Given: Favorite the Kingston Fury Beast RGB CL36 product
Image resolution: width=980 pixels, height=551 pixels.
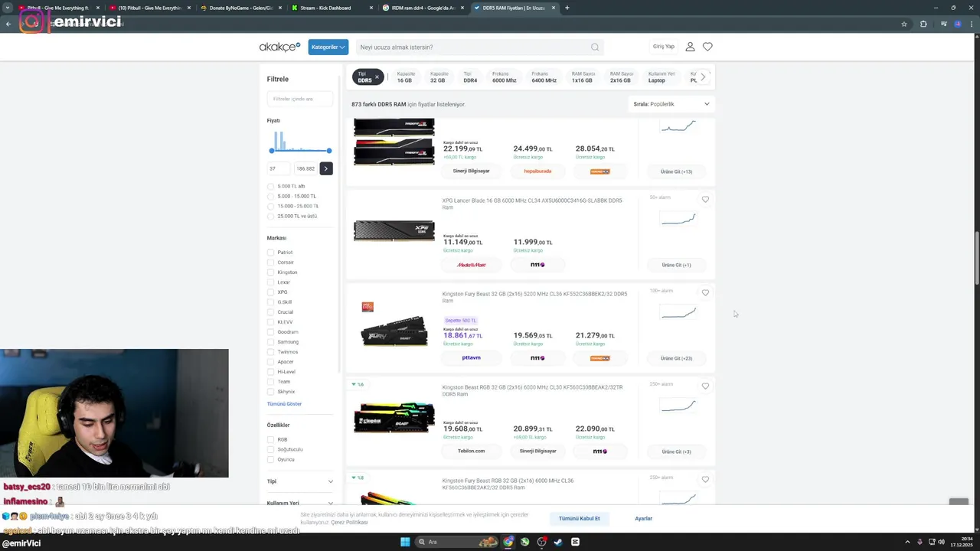Looking at the screenshot, I should click(706, 479).
